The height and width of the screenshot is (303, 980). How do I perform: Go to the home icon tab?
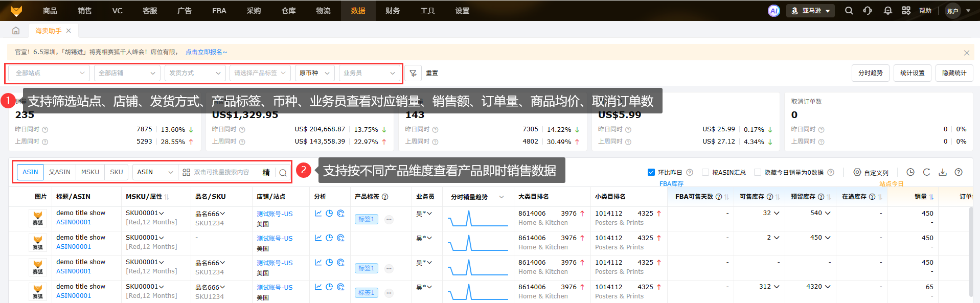click(x=16, y=31)
